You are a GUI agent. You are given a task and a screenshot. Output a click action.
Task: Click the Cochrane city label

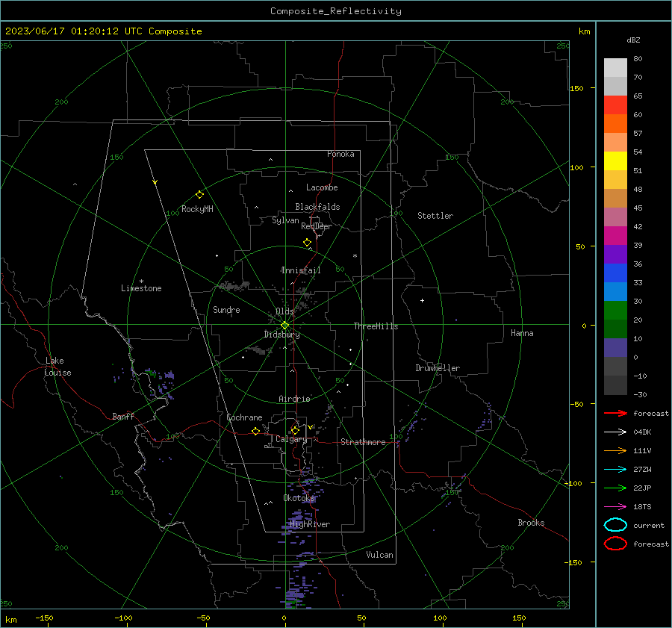click(x=244, y=417)
